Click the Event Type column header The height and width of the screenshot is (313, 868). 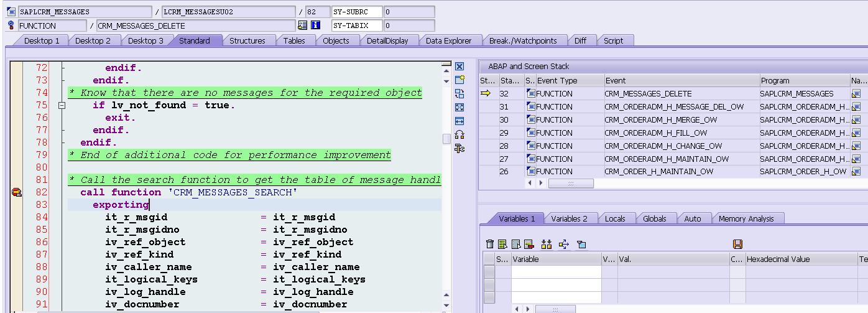(570, 80)
